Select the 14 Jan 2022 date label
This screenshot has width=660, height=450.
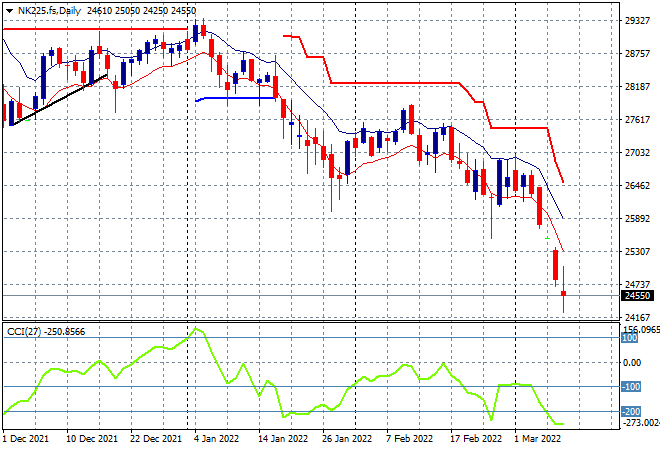click(283, 439)
